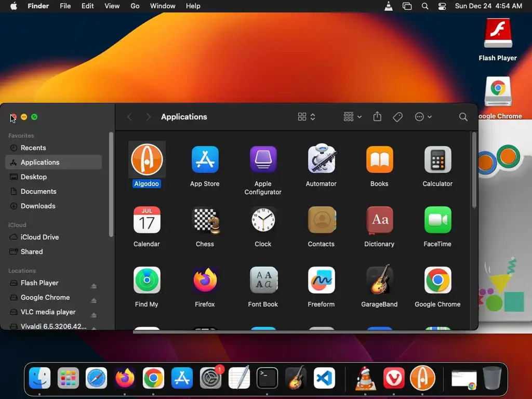Eject the Google Chrome volume
The width and height of the screenshot is (532, 399).
pyautogui.click(x=94, y=301)
